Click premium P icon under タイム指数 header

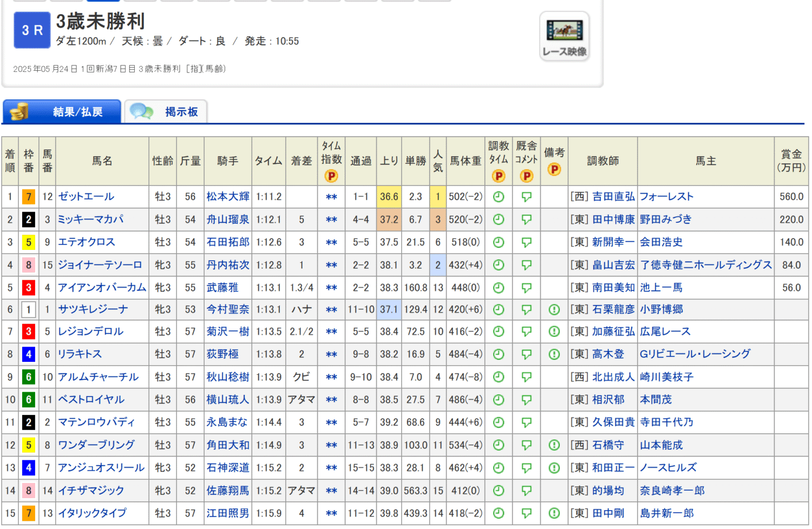tap(331, 176)
